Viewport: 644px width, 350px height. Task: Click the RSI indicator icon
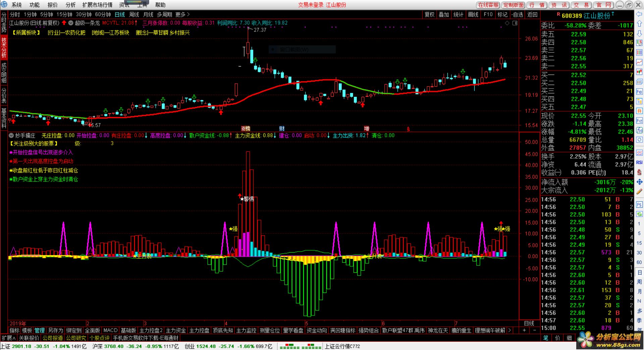pos(639,162)
